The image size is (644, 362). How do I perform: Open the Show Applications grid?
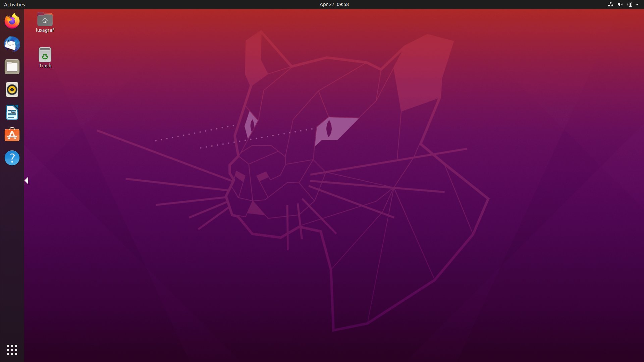(11, 350)
